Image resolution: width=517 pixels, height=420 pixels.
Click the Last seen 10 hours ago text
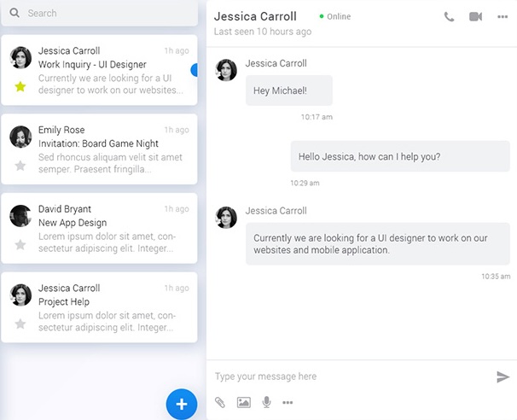pos(263,32)
